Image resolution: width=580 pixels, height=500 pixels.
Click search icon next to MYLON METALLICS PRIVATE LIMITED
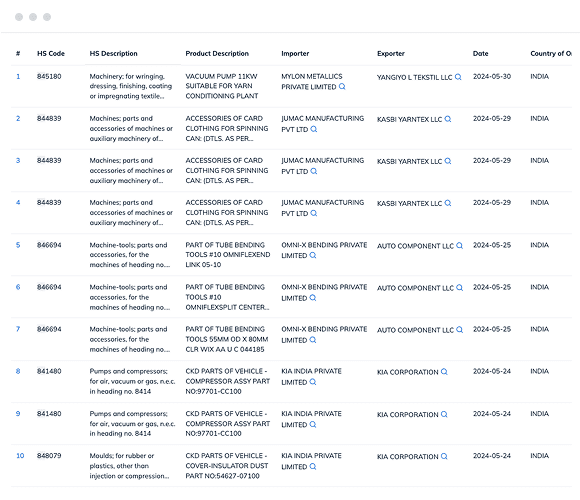pyautogui.click(x=342, y=87)
